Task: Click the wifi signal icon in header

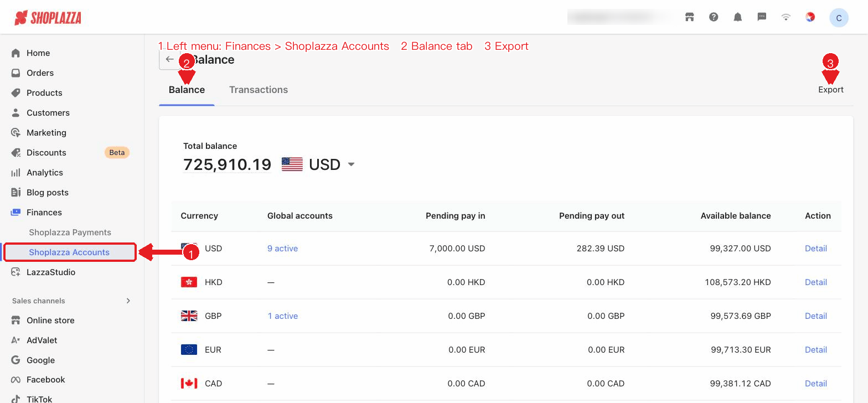Action: pyautogui.click(x=786, y=17)
